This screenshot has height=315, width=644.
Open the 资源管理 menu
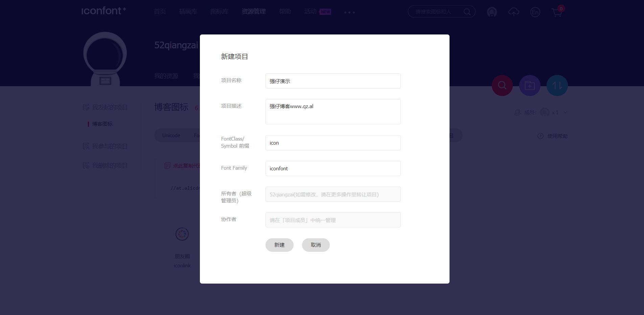tap(254, 11)
